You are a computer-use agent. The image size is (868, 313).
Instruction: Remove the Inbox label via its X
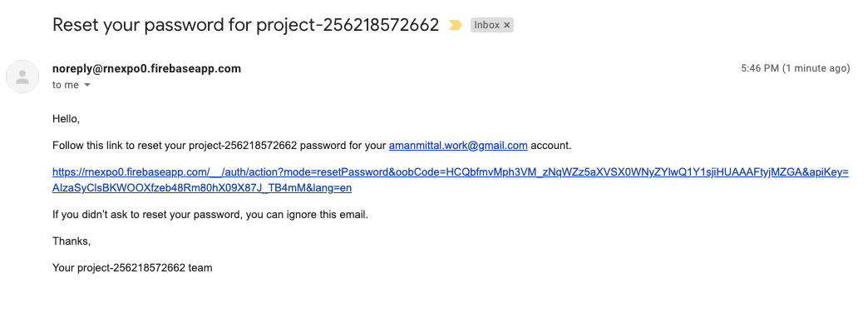click(x=506, y=25)
